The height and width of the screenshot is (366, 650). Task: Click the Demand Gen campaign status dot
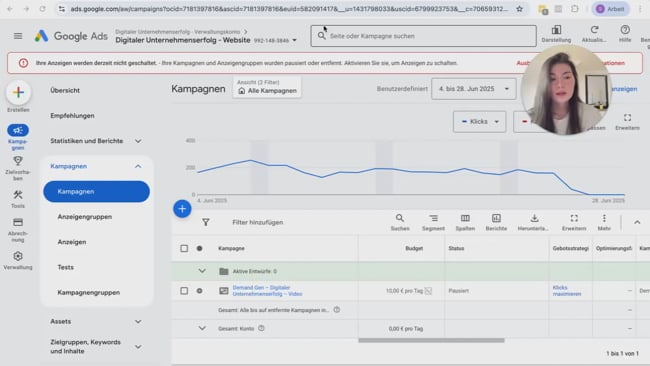199,291
